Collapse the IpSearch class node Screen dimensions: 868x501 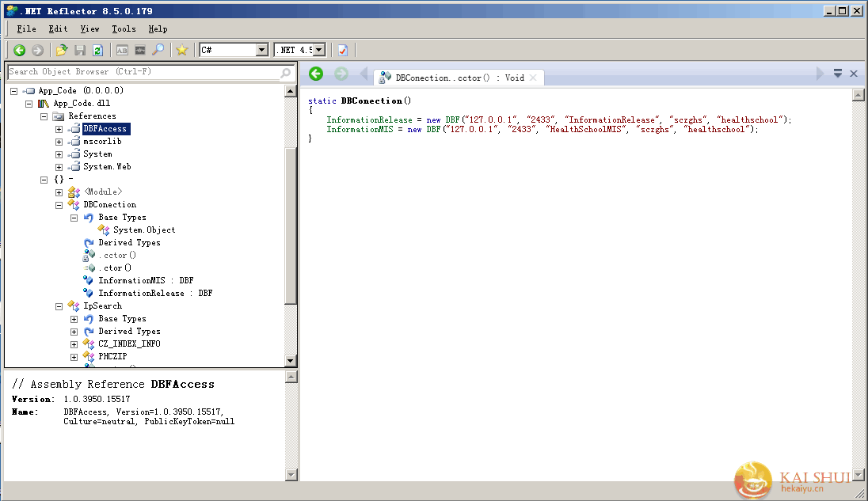pyautogui.click(x=59, y=307)
